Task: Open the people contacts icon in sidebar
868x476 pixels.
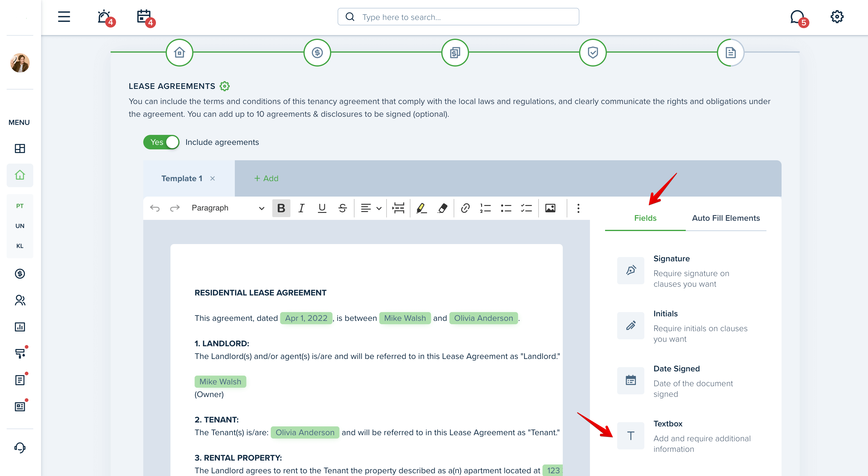Action: click(20, 300)
